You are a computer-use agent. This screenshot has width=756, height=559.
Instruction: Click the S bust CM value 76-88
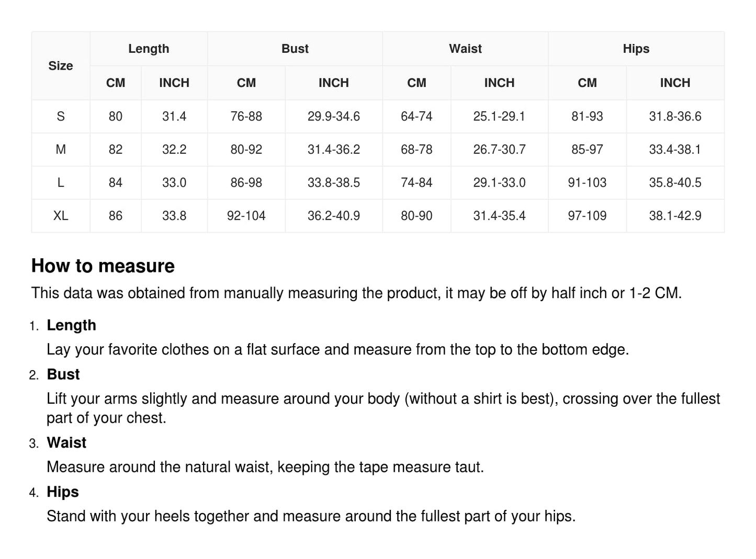tap(246, 116)
